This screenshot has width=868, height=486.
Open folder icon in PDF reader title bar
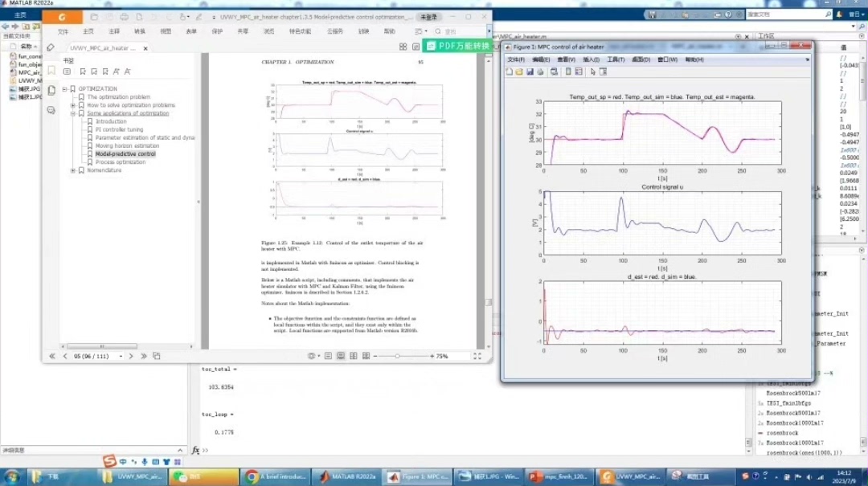[x=94, y=17]
